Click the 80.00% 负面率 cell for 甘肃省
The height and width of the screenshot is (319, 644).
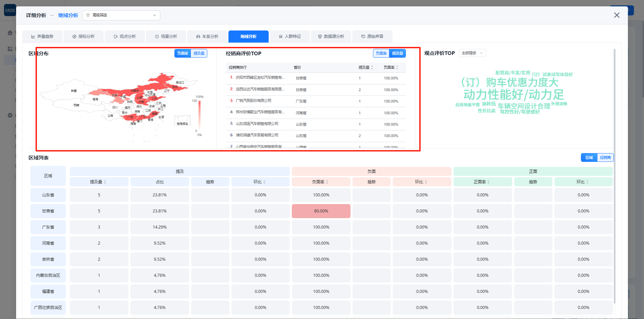[x=321, y=211]
